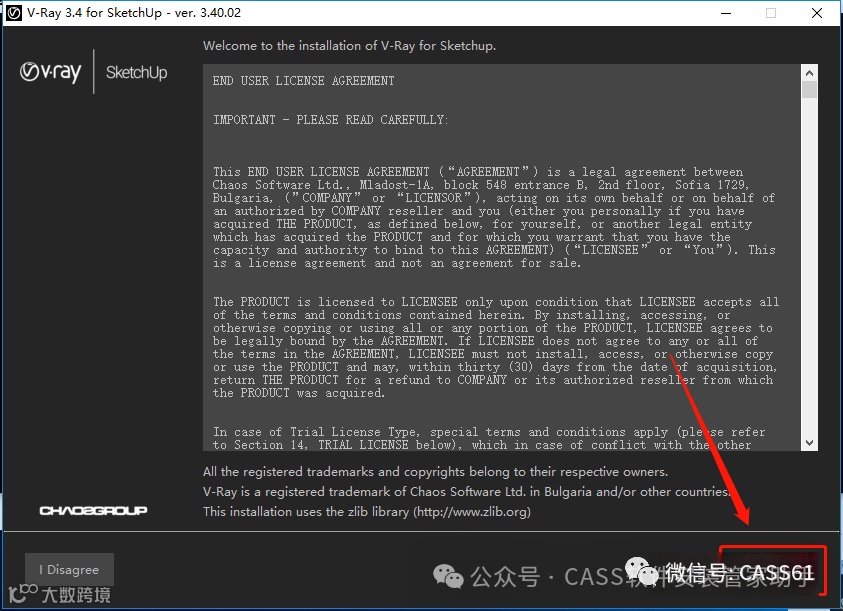Click 'V-Ray is a registered trademark' line
Image resolution: width=843 pixels, height=611 pixels.
click(467, 492)
